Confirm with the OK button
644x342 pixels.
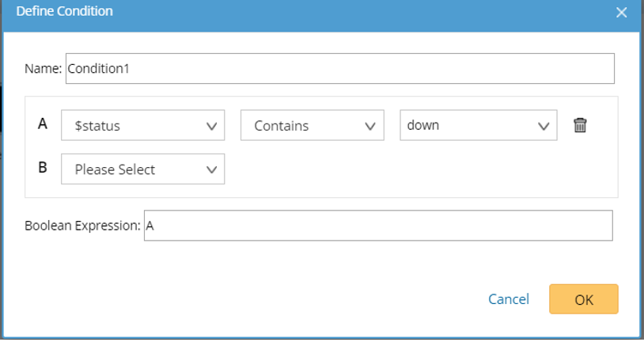point(584,300)
